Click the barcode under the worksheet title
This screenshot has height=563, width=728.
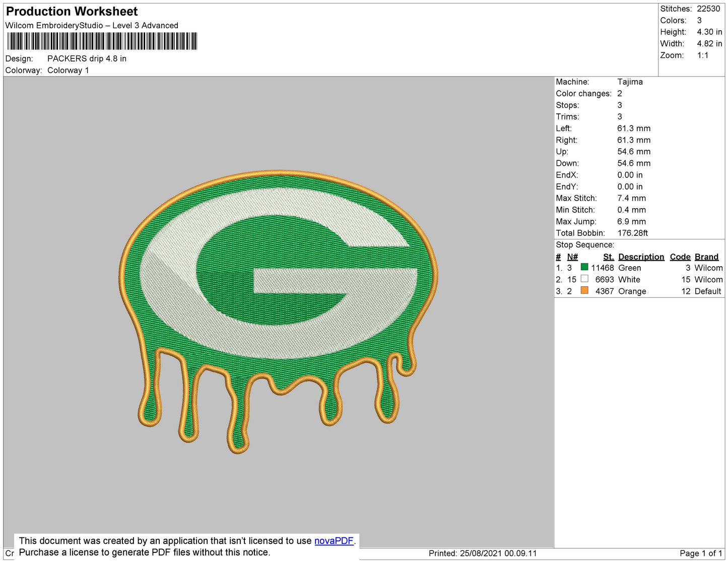[102, 41]
